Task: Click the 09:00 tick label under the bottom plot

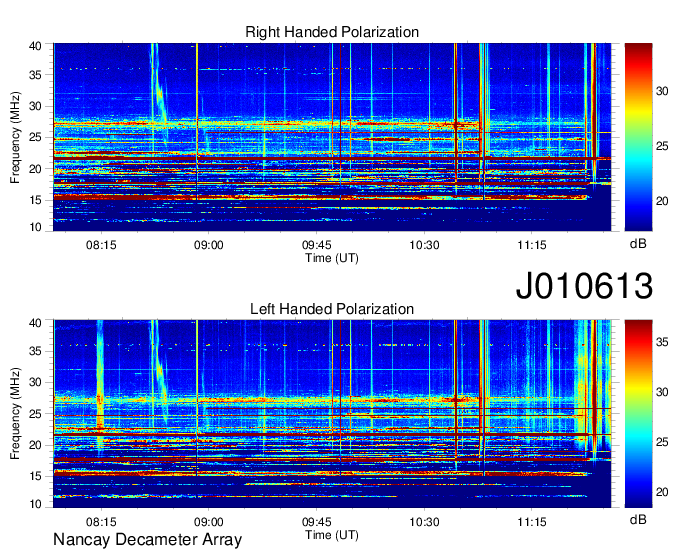Action: (209, 522)
